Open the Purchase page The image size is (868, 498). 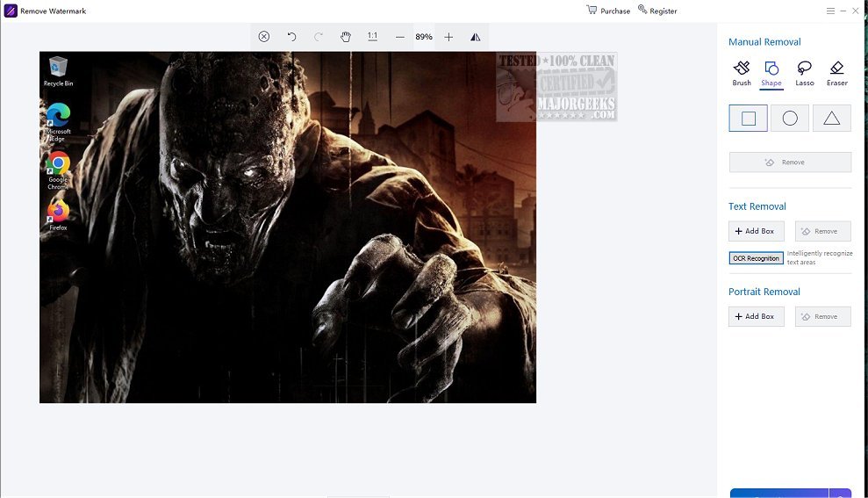608,11
